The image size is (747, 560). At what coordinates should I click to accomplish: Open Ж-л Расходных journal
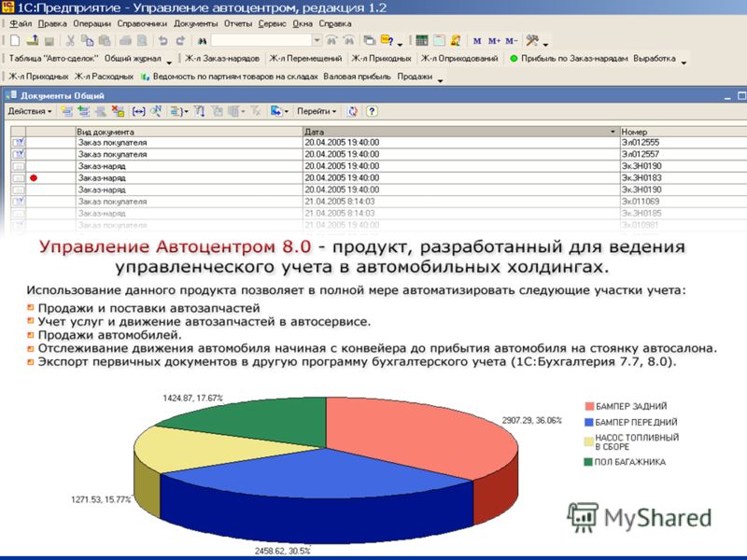[104, 77]
